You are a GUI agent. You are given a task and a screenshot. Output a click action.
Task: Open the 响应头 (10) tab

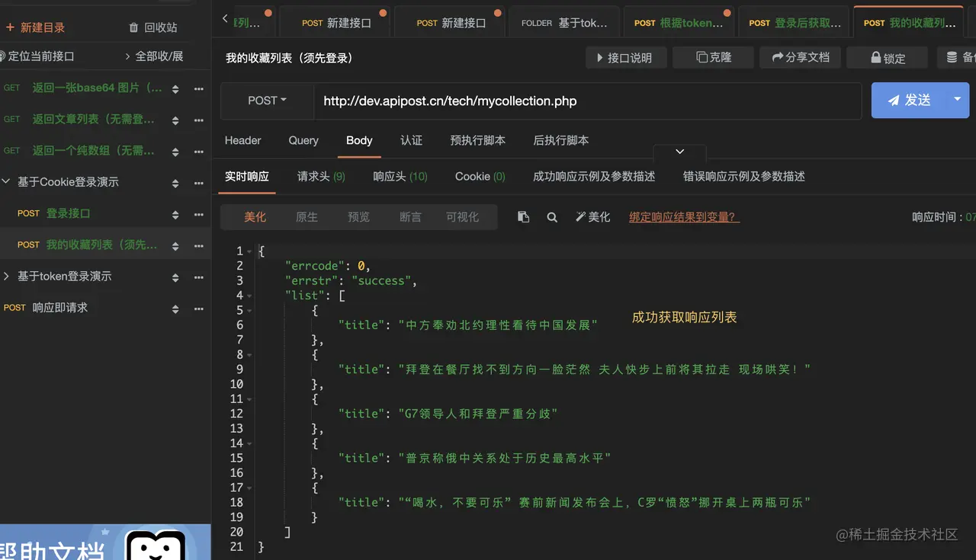(x=400, y=176)
